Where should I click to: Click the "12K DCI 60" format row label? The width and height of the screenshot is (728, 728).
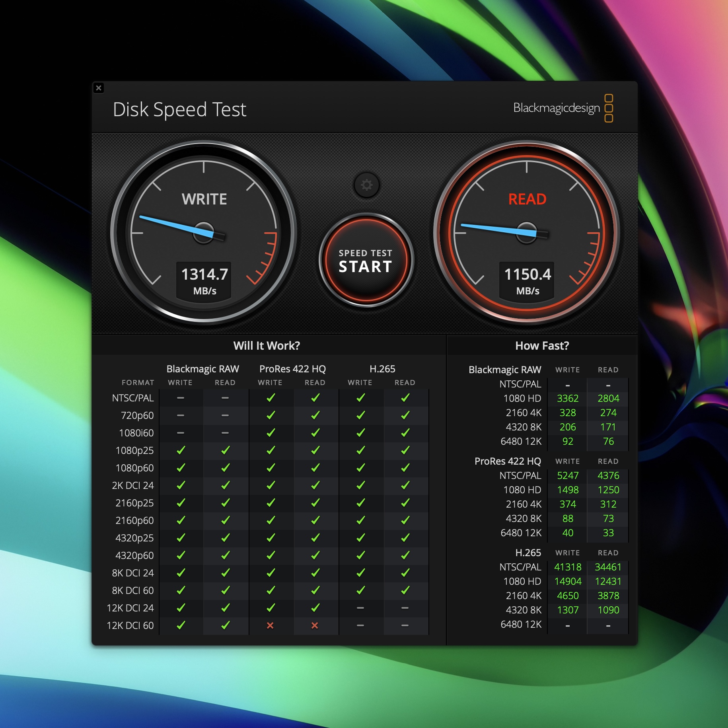[x=130, y=625]
